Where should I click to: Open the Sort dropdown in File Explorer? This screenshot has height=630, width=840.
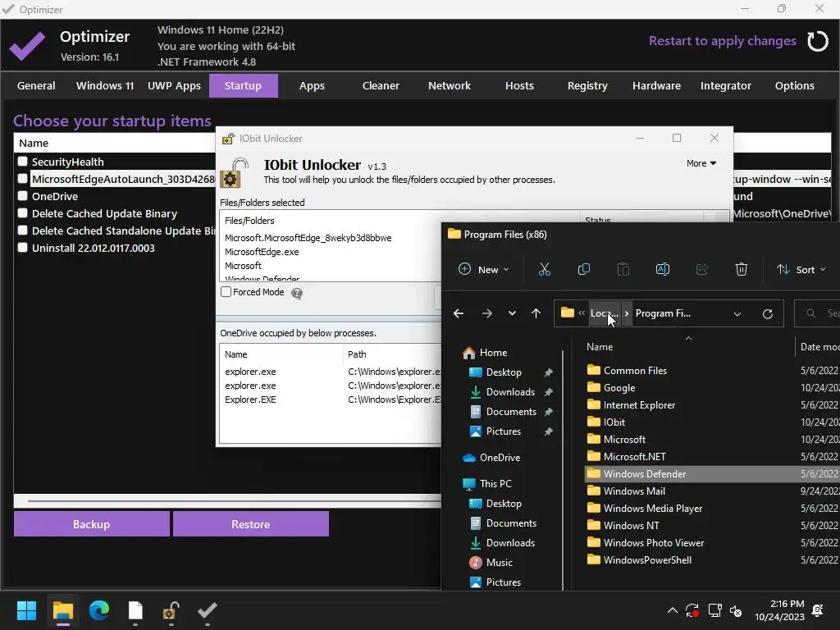[801, 269]
